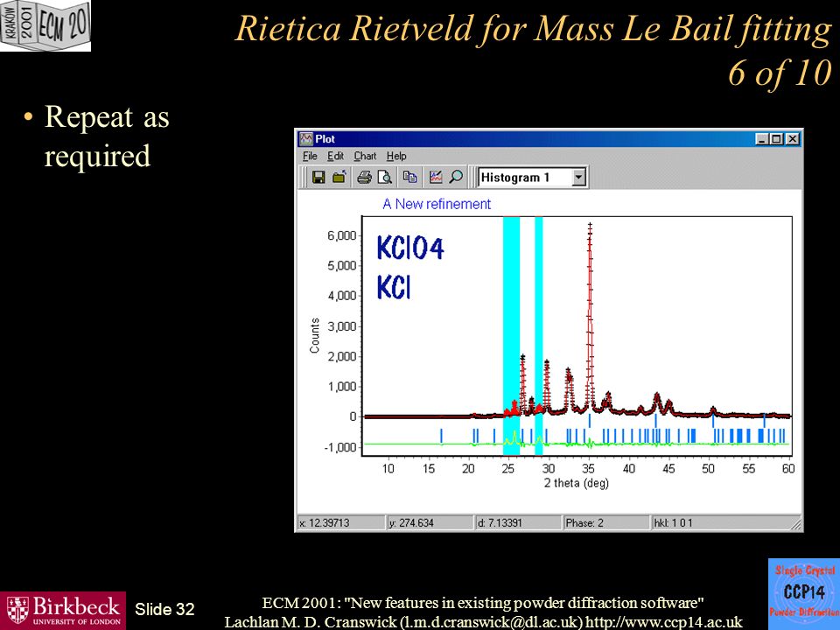Click the CCP14 logo
The image size is (840, 630).
[x=803, y=592]
